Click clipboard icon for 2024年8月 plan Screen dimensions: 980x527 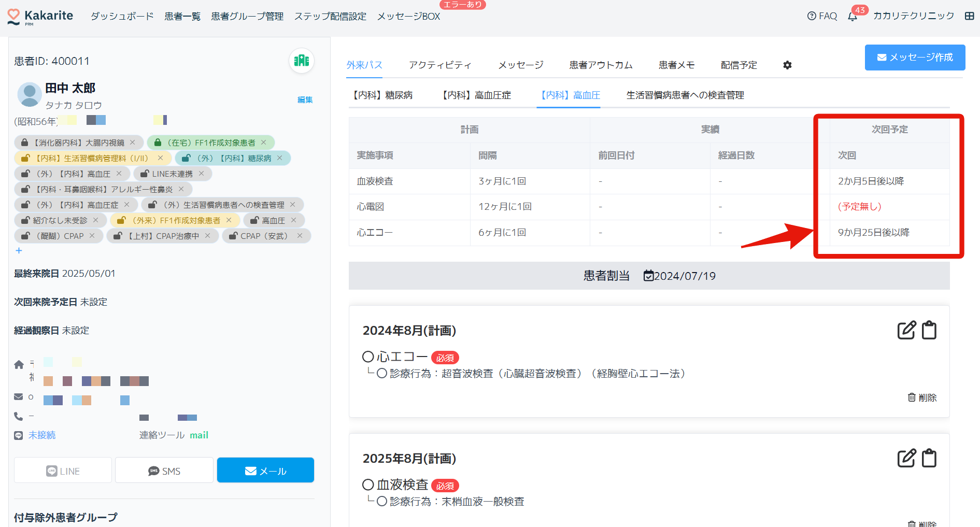coord(929,330)
